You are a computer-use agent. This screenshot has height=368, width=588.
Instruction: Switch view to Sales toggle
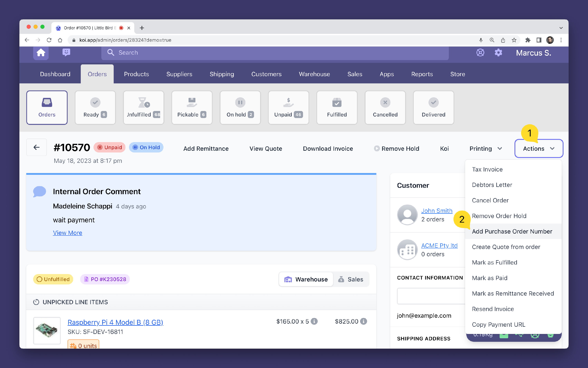(351, 279)
